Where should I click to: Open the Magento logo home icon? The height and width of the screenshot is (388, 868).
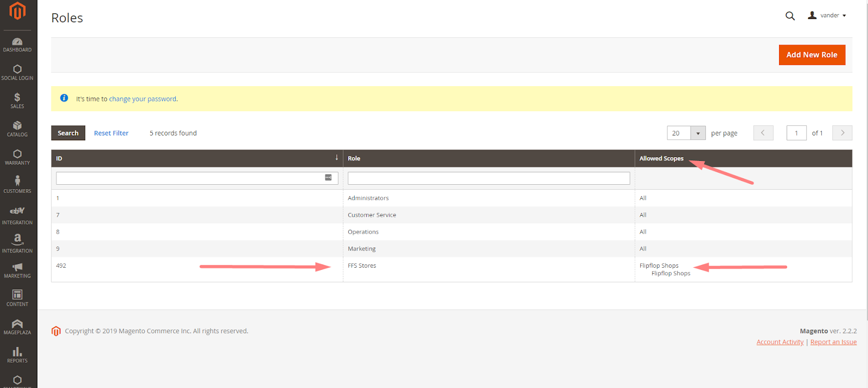(17, 11)
